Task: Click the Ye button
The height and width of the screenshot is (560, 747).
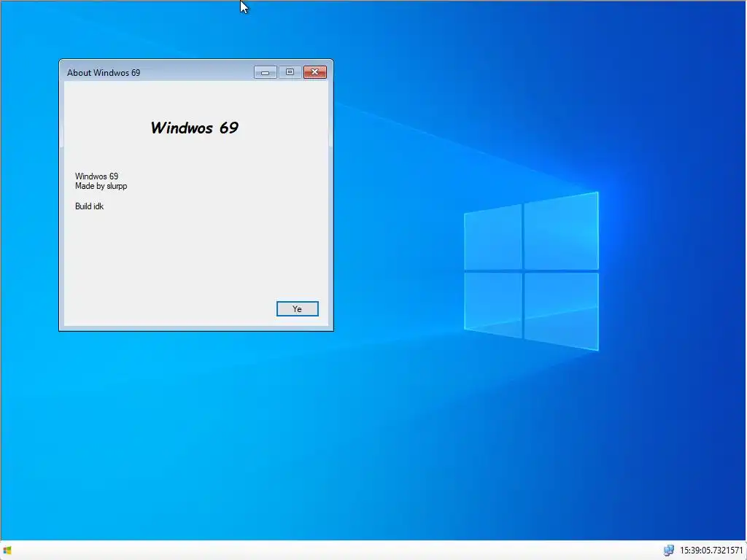Action: click(298, 309)
